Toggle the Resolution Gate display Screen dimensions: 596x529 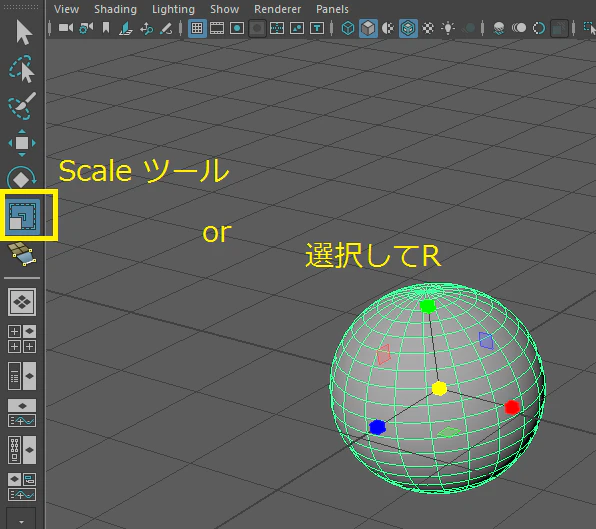point(237,28)
